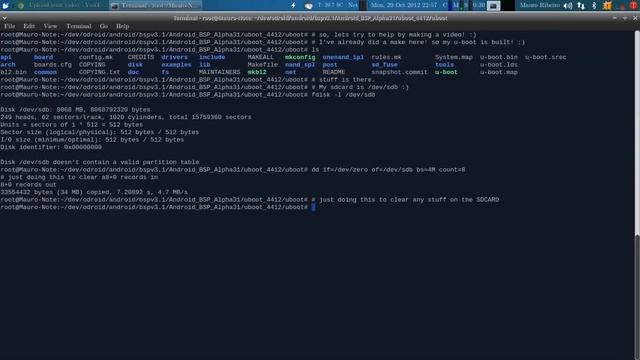Click 'onenand_ipl' in the listing
Screen dimensions: 640x360
(343, 57)
